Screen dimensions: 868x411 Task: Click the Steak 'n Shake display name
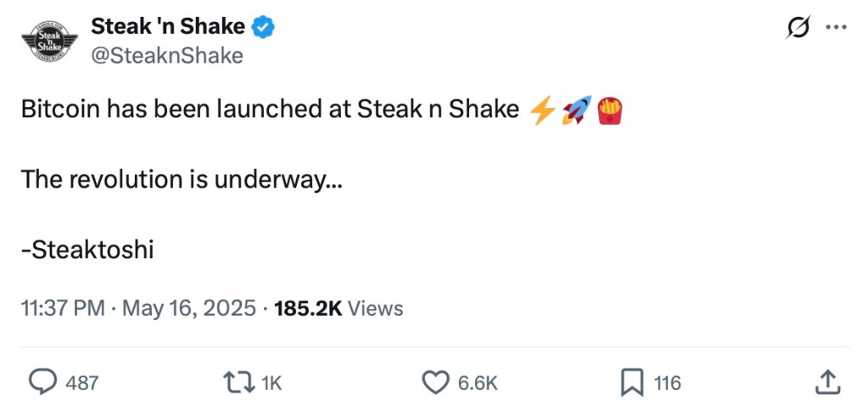(168, 27)
